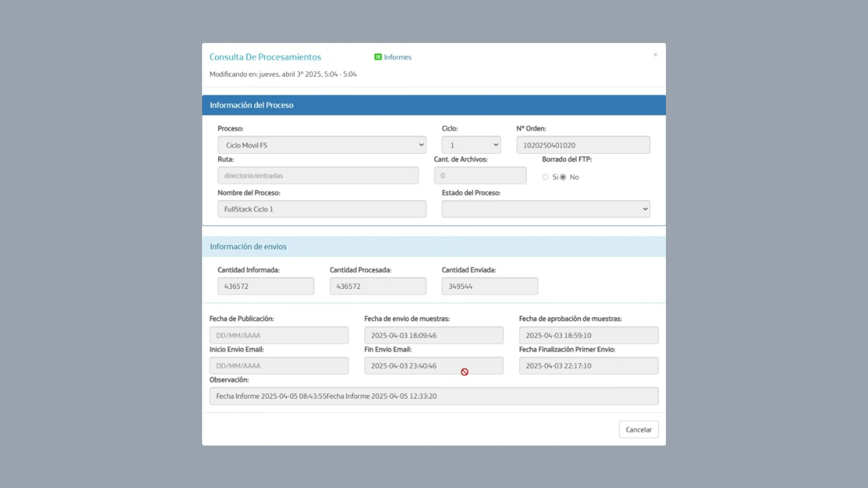
Task: Select the Si radio for Borrado del FTP
Action: pos(545,177)
